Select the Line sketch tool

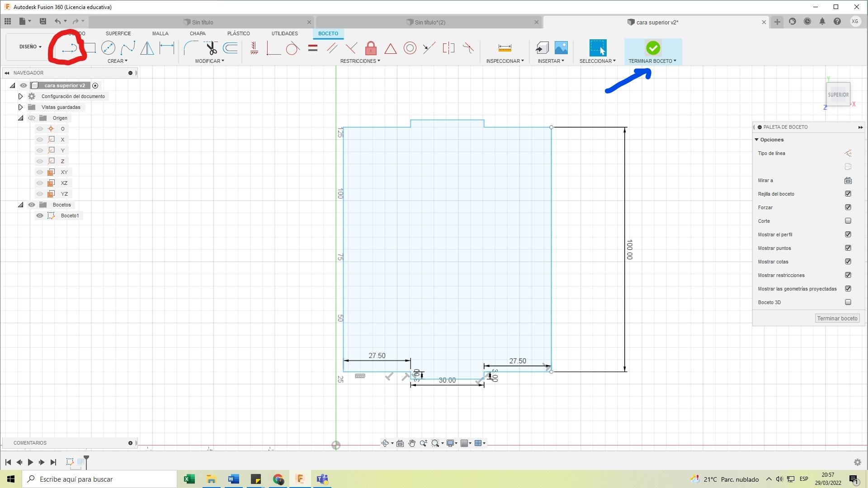70,48
